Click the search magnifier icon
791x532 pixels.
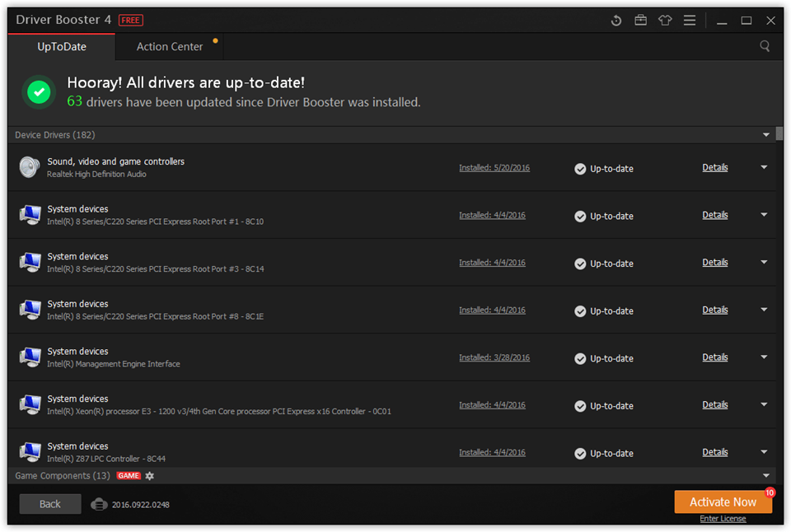click(765, 46)
